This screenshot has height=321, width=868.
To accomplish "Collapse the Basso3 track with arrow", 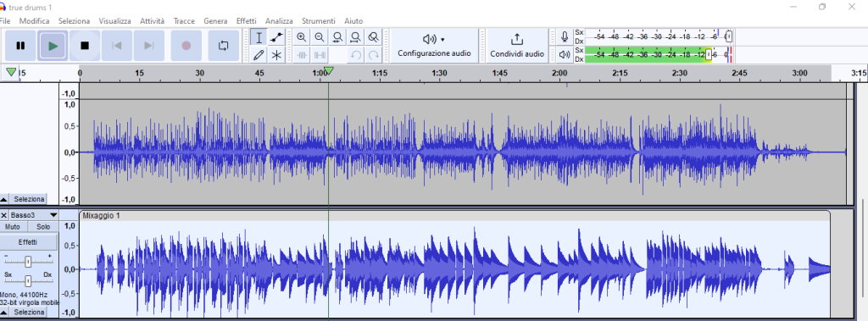I will pyautogui.click(x=4, y=313).
